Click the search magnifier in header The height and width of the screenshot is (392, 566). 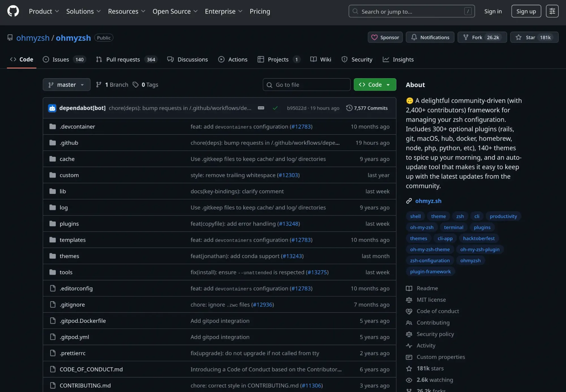[355, 11]
